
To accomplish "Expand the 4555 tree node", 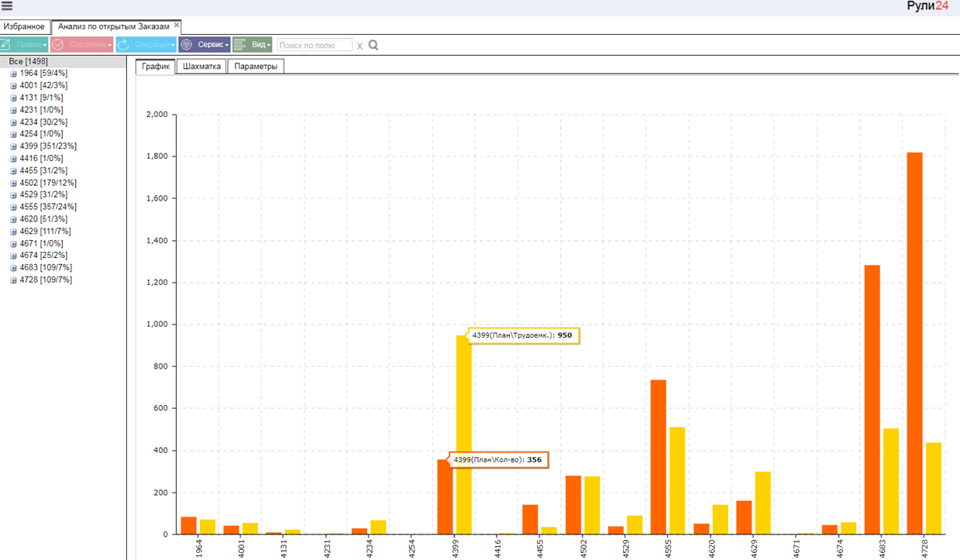I will tap(13, 208).
